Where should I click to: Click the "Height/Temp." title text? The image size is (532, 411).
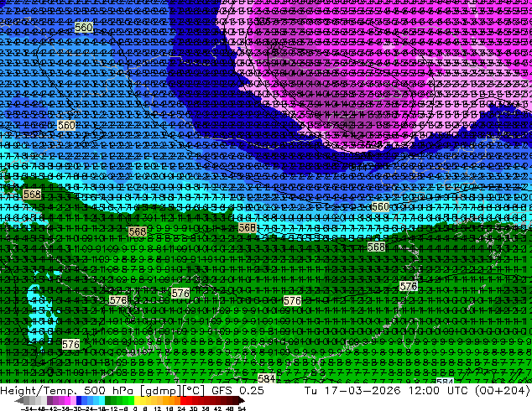38,391
